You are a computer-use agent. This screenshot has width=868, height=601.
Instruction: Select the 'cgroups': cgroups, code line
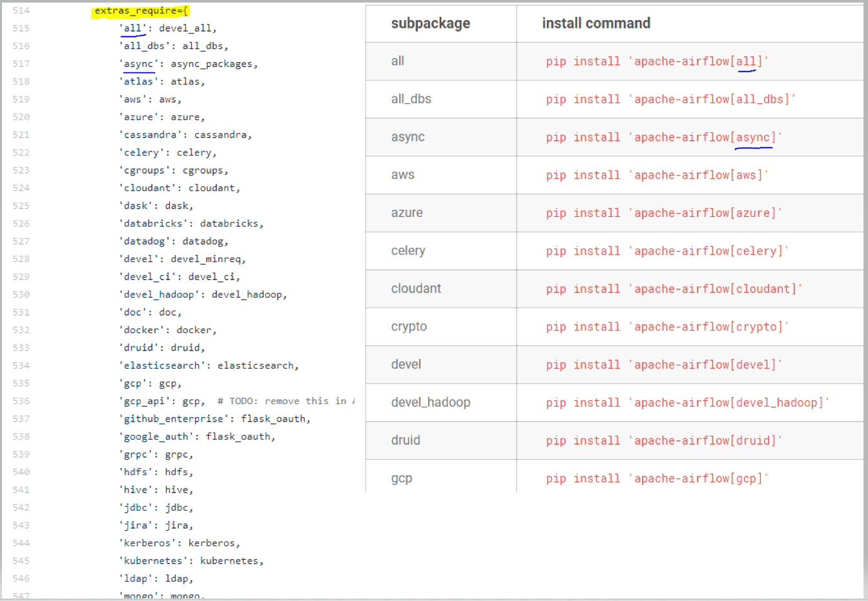(x=174, y=170)
